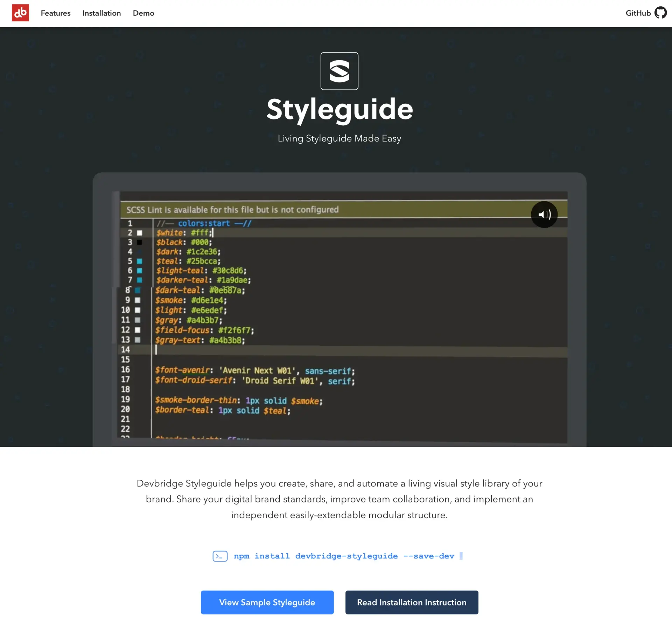672x625 pixels.
Task: Click the Styleguide S logo icon
Action: 339,71
